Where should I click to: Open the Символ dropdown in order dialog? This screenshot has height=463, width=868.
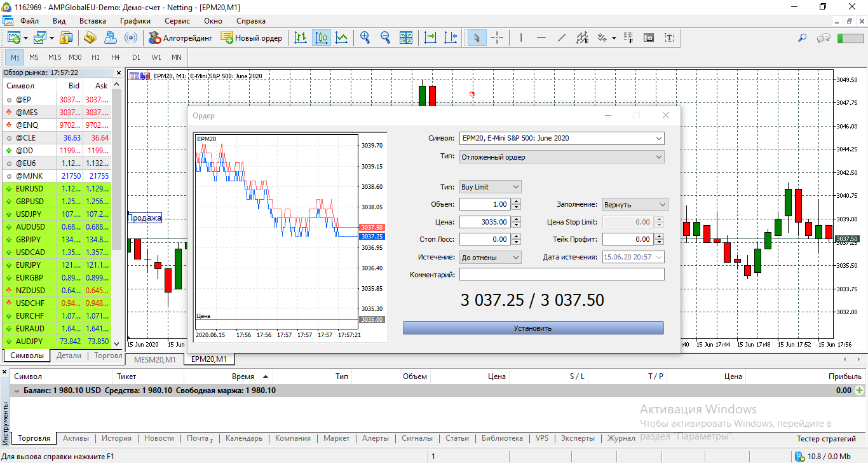(658, 138)
